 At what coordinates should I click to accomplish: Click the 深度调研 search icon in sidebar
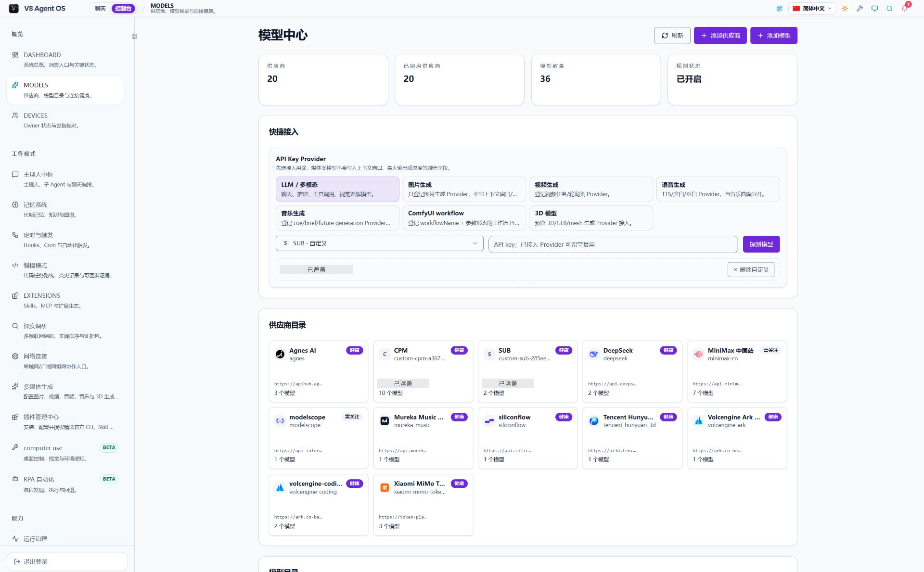pos(15,326)
